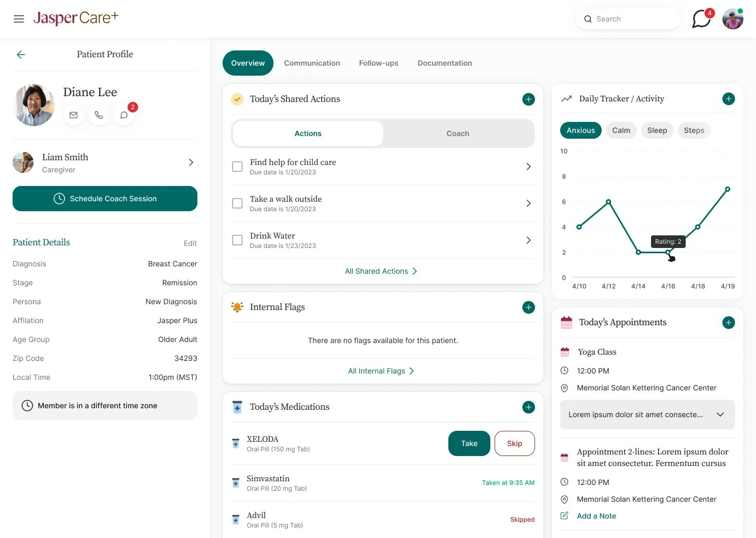Click the 4/19 data point on chart

pos(728,189)
